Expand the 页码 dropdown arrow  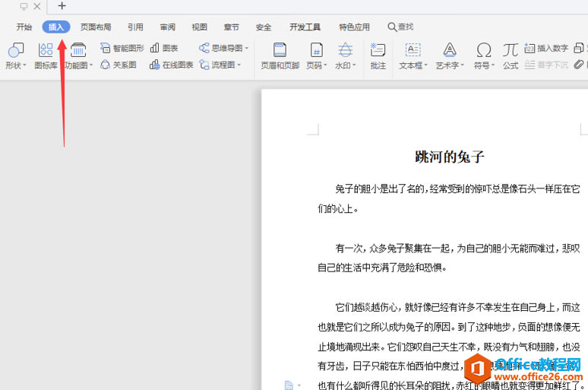pyautogui.click(x=325, y=65)
